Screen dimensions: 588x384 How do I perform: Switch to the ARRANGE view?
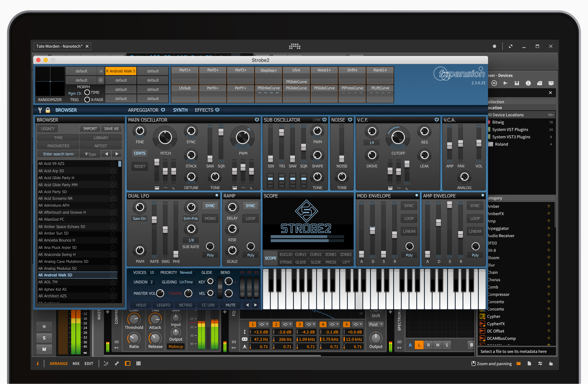pyautogui.click(x=59, y=363)
